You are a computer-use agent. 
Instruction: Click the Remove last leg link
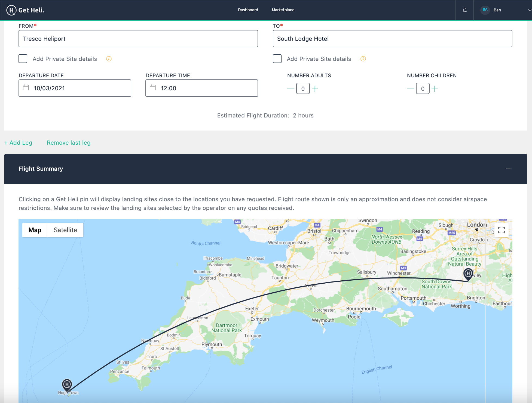click(x=69, y=143)
